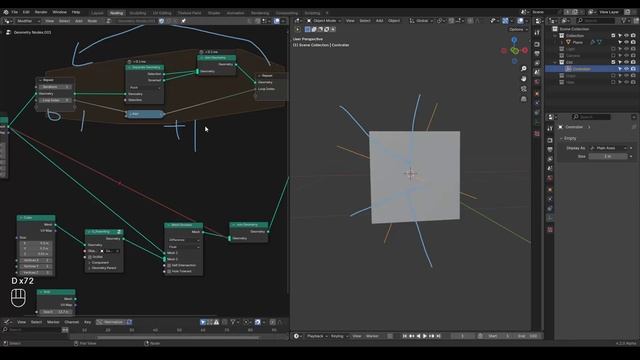Click the Marker menu beside Keying
The width and height of the screenshot is (640, 360).
pyautogui.click(x=372, y=336)
